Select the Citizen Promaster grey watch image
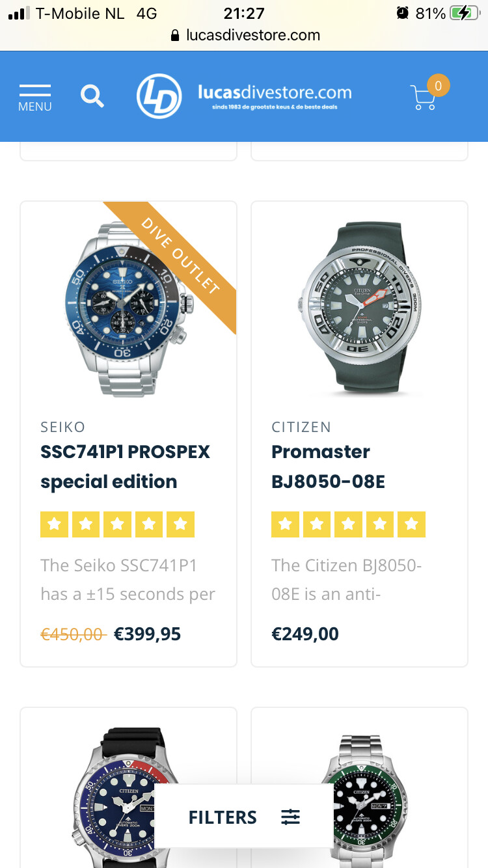 (x=360, y=310)
